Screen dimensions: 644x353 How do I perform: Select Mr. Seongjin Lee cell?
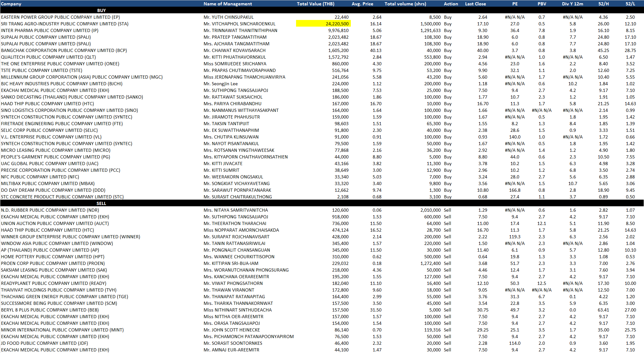[x=220, y=84]
